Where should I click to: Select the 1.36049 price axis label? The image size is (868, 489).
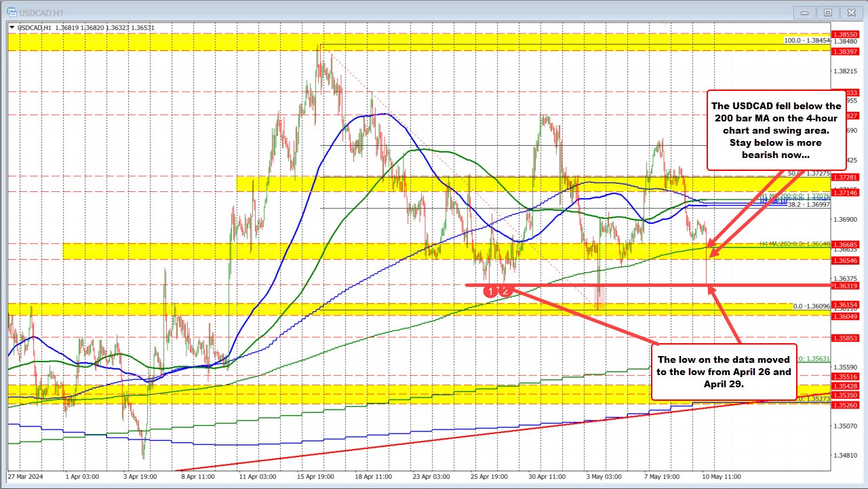(847, 316)
